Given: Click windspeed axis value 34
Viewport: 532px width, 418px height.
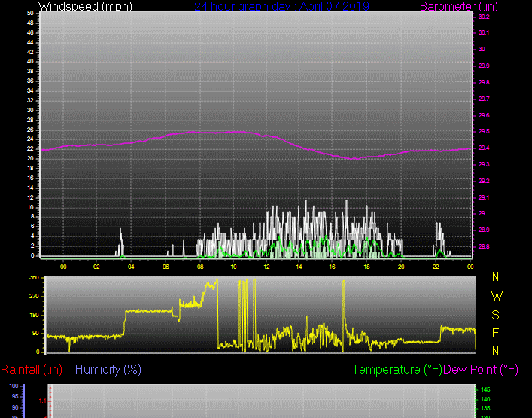Looking at the screenshot, I should (30, 90).
